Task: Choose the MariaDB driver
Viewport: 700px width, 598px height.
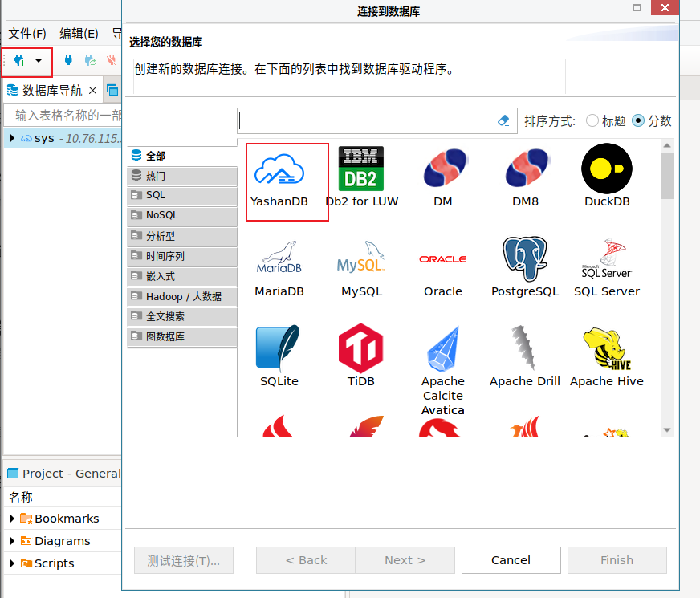Action: click(x=279, y=268)
